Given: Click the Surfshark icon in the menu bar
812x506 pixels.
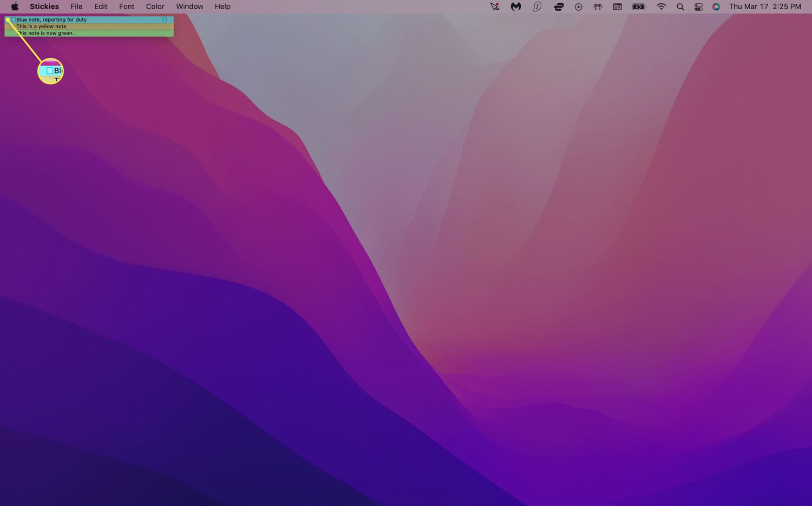Looking at the screenshot, I should [537, 6].
